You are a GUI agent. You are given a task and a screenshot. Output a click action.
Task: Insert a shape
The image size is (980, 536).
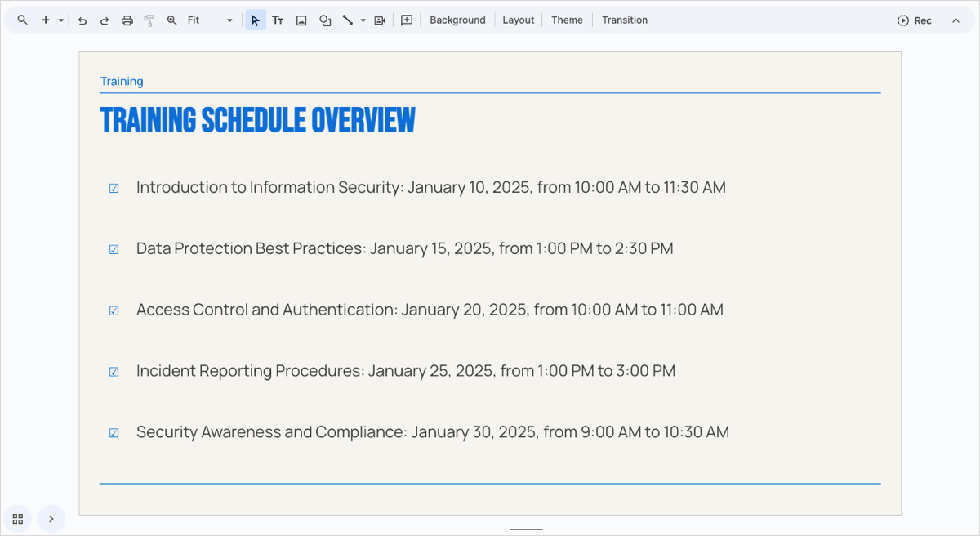click(325, 20)
